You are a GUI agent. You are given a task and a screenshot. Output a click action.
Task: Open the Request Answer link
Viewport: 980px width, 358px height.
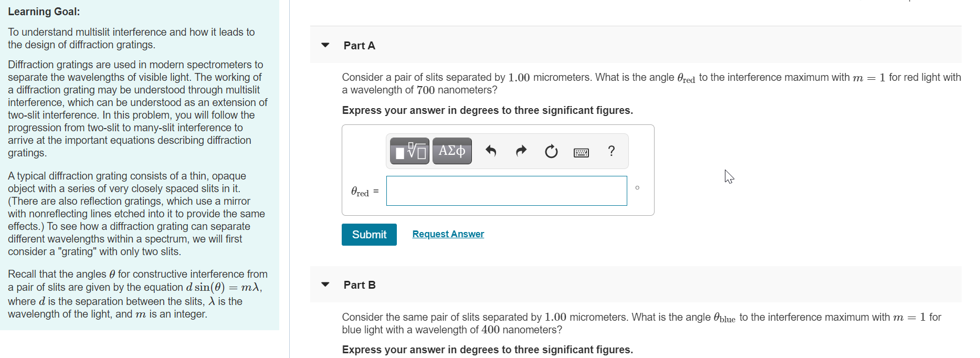pyautogui.click(x=448, y=234)
